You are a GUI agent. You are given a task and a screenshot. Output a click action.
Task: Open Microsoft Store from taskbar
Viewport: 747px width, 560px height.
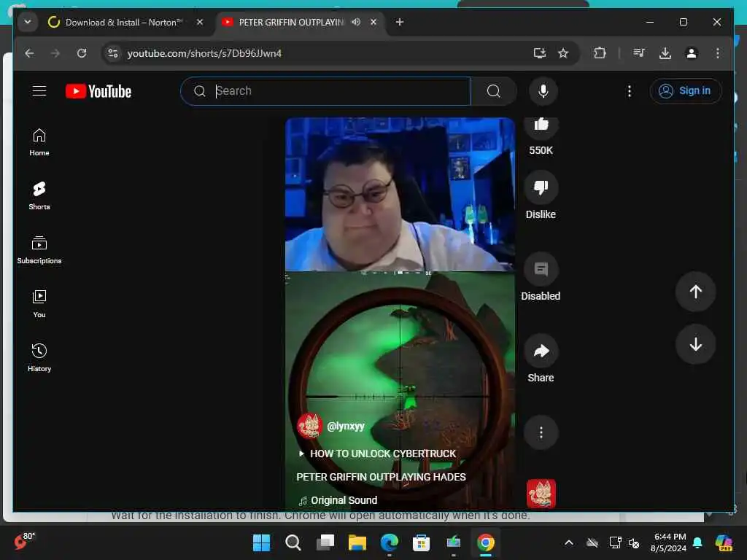coord(421,542)
